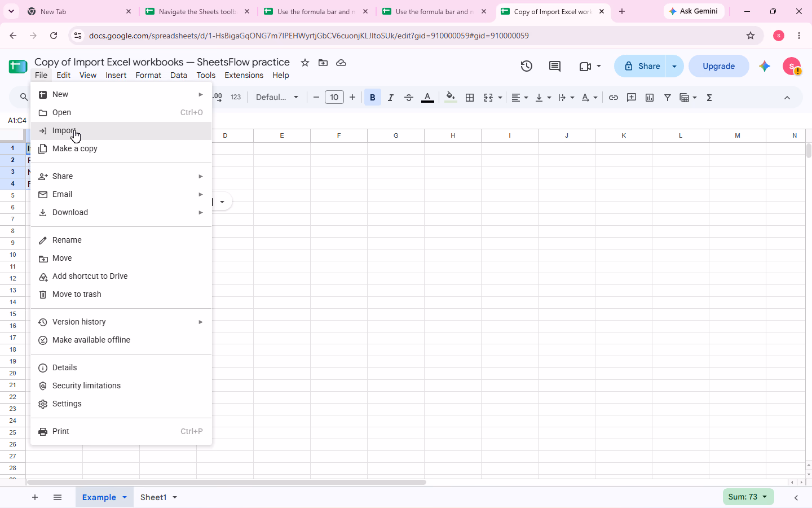The width and height of the screenshot is (812, 508).
Task: Expand the New submenu
Action: pyautogui.click(x=121, y=94)
